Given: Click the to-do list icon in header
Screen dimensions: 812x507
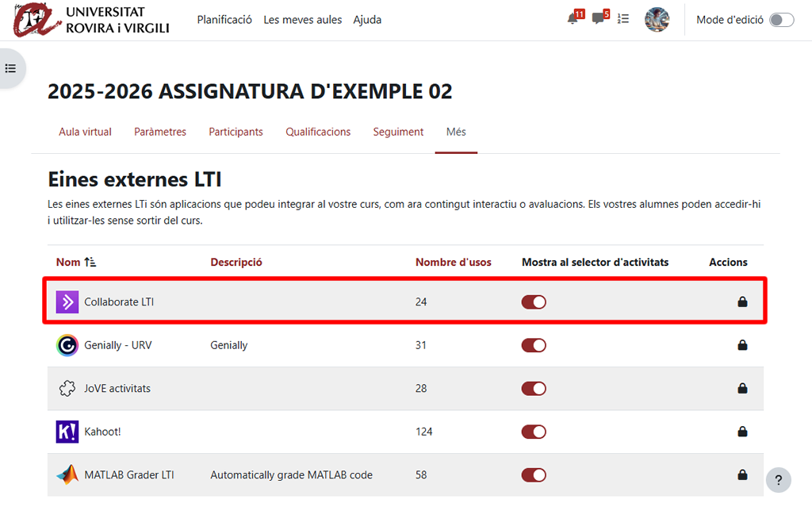Looking at the screenshot, I should pyautogui.click(x=623, y=20).
